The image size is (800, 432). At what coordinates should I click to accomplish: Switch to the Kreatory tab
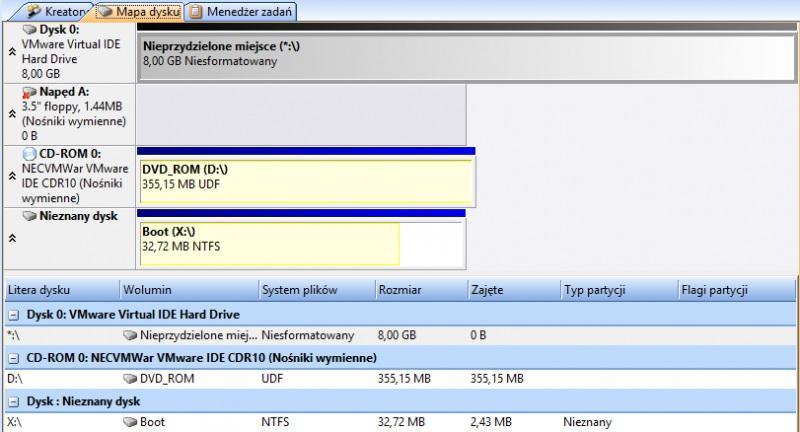56,11
